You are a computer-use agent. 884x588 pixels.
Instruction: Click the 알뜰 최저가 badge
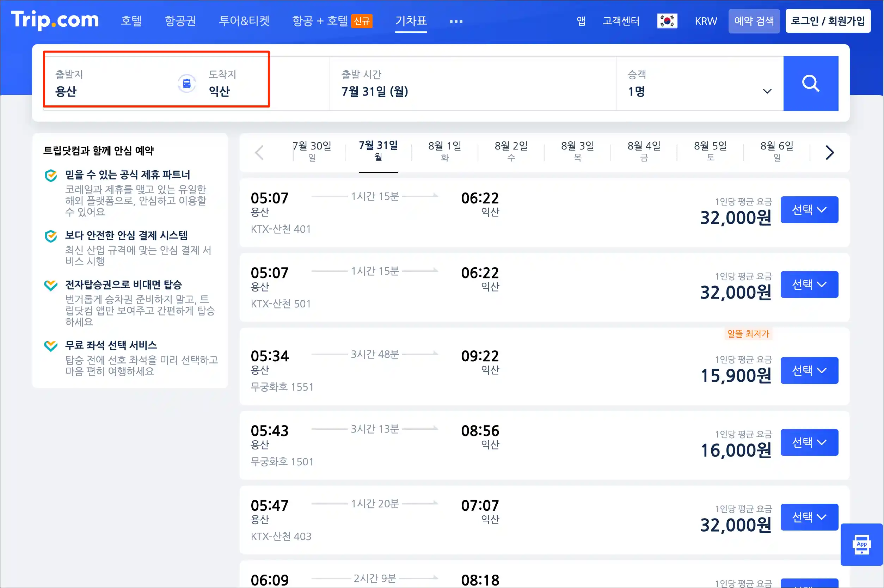[748, 334]
